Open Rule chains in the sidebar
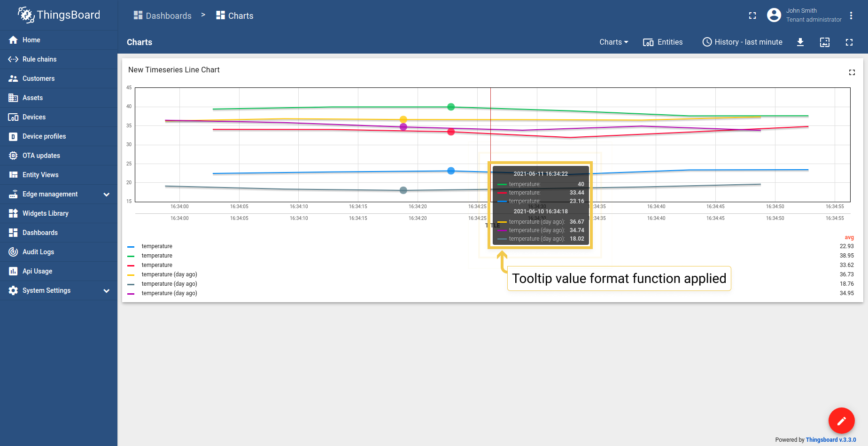Screen dimensions: 868x446 point(39,59)
